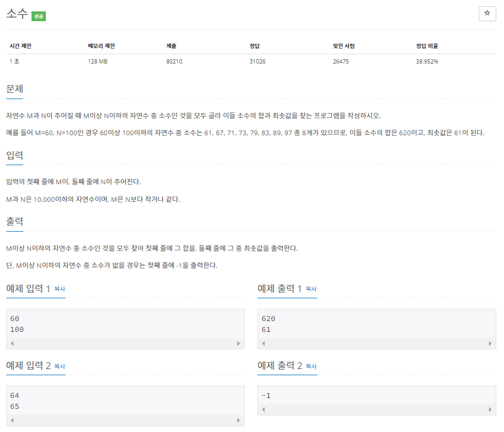The height and width of the screenshot is (432, 504).
Task: Click right scroll arrow of example output 1
Action: 490,344
